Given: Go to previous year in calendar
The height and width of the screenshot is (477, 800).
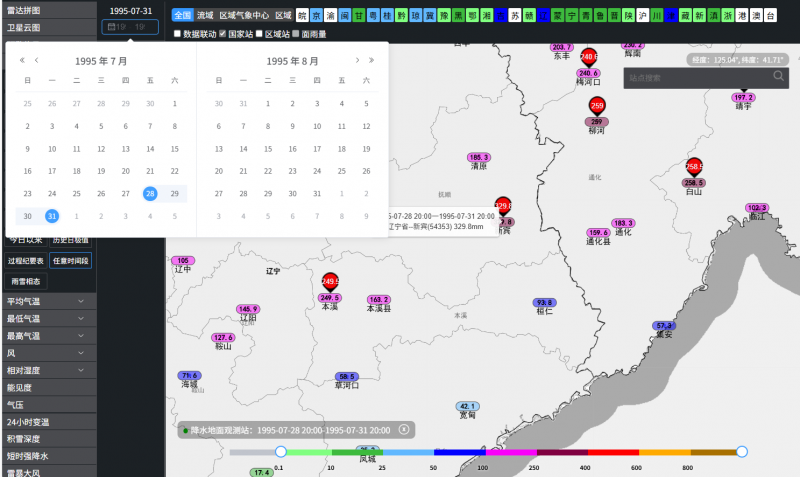Looking at the screenshot, I should click(x=23, y=61).
